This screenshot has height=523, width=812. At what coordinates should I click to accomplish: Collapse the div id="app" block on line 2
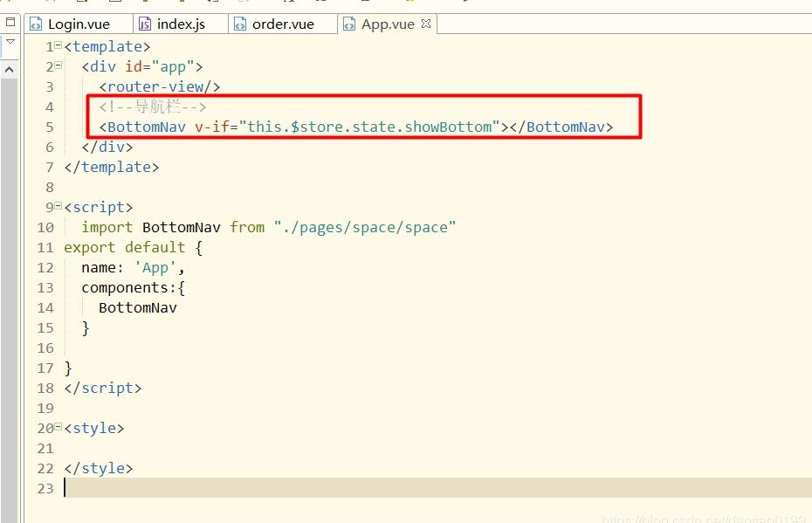pyautogui.click(x=58, y=65)
